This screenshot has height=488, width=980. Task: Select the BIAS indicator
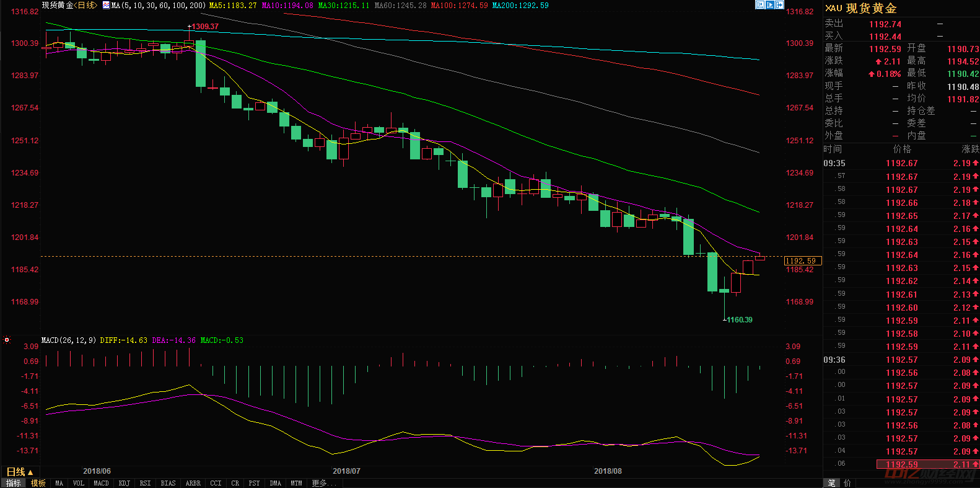[168, 483]
